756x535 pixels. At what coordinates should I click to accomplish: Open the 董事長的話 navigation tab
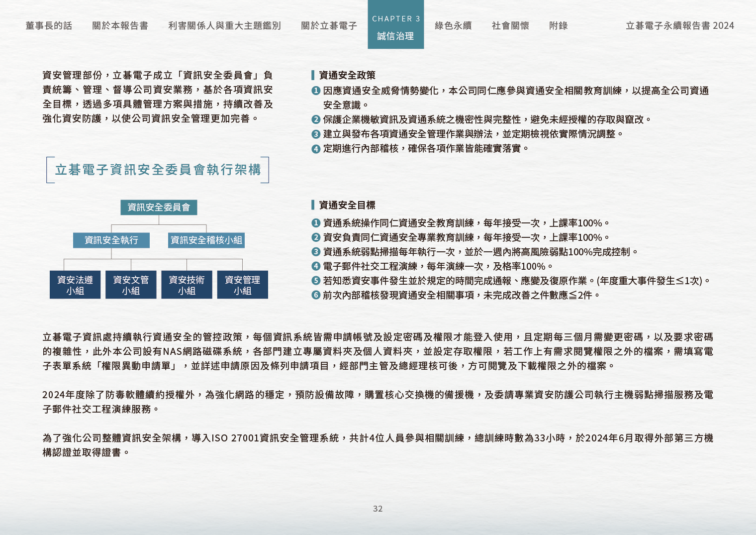49,25
